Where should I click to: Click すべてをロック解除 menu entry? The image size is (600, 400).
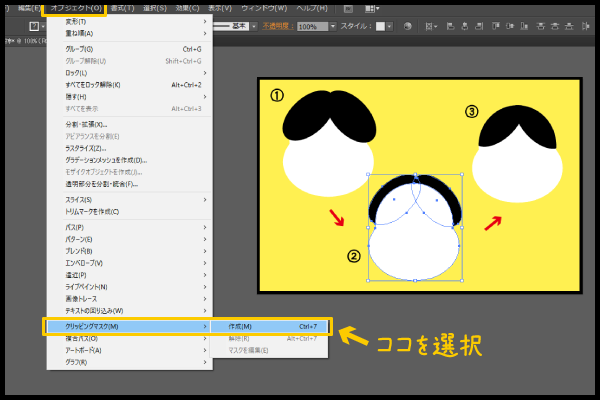point(92,85)
